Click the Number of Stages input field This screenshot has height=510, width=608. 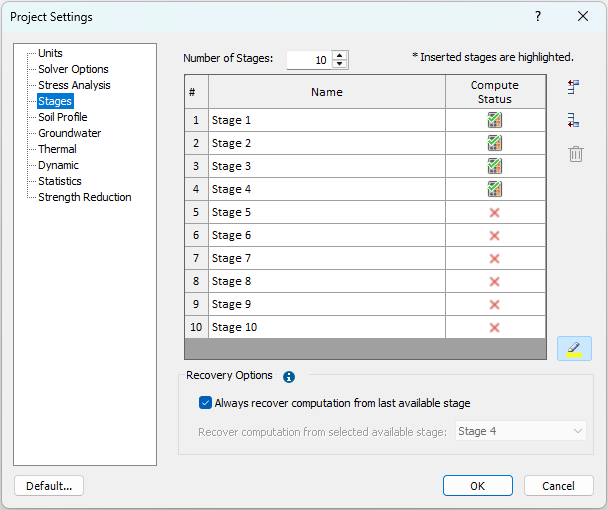point(308,60)
